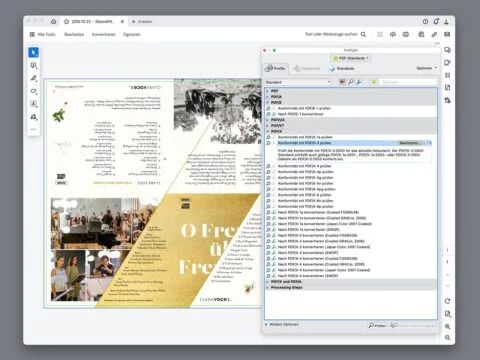
Task: Go to Acrobat home icon
Action: click(53, 21)
